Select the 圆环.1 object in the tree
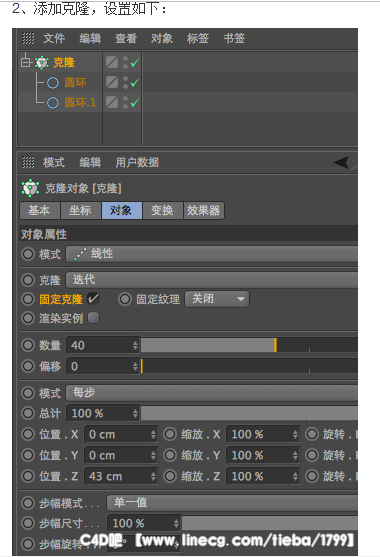The image size is (380, 557). point(80,103)
